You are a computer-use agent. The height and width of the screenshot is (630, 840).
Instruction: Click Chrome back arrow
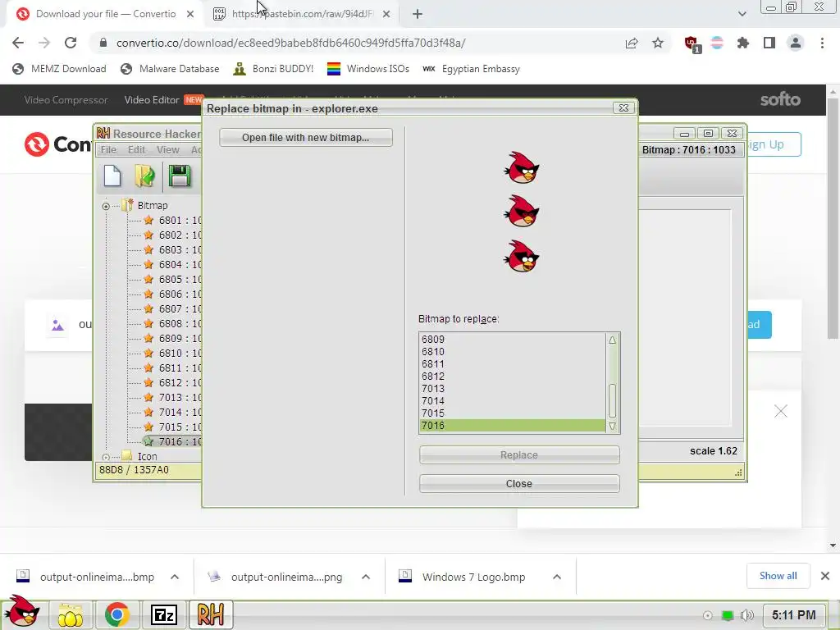(18, 43)
